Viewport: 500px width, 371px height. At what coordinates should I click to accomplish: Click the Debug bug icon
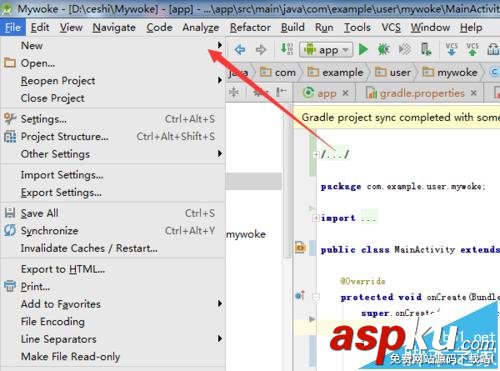click(383, 50)
